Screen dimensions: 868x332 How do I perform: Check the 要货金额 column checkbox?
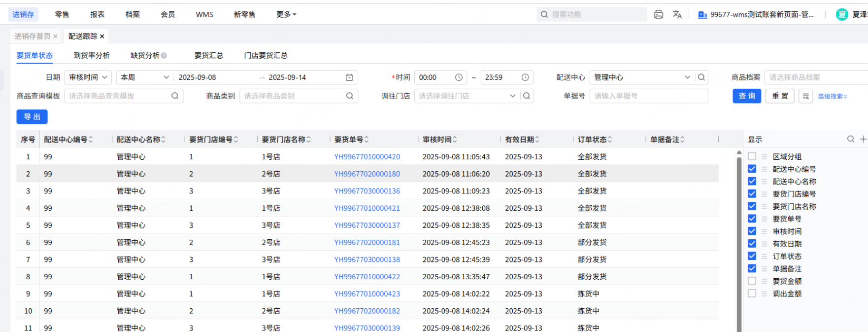[752, 281]
